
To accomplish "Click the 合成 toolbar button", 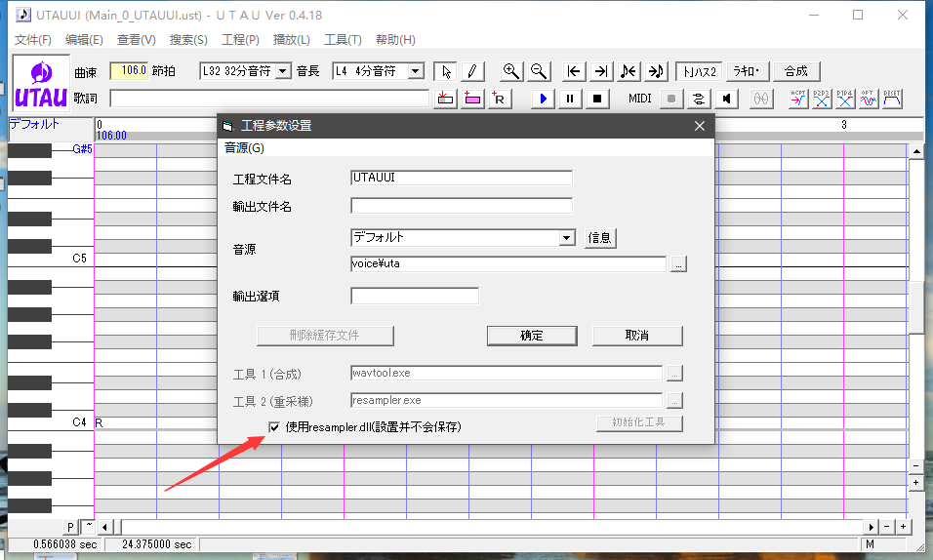I will tap(795, 71).
